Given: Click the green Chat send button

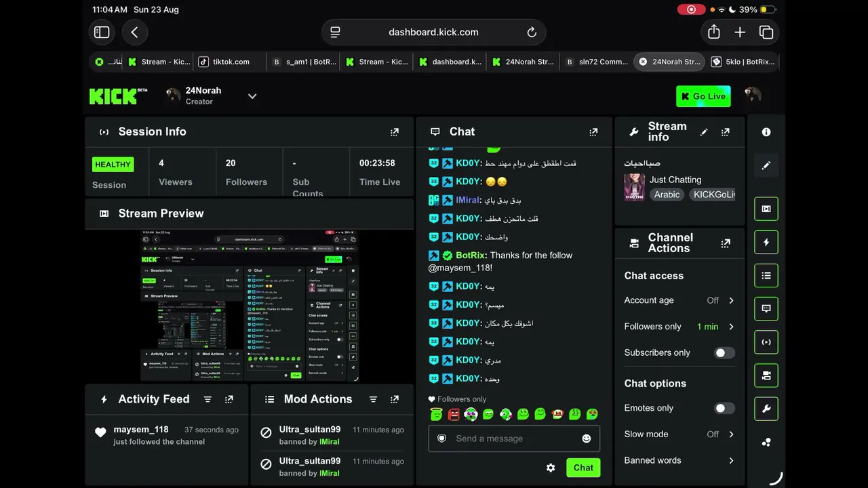Looking at the screenshot, I should coord(583,468).
